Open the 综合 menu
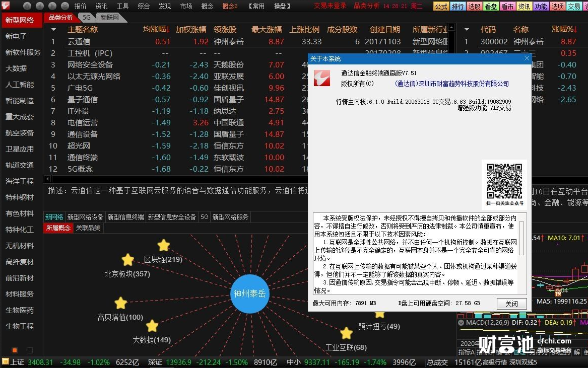This screenshot has width=588, height=368. click(144, 6)
